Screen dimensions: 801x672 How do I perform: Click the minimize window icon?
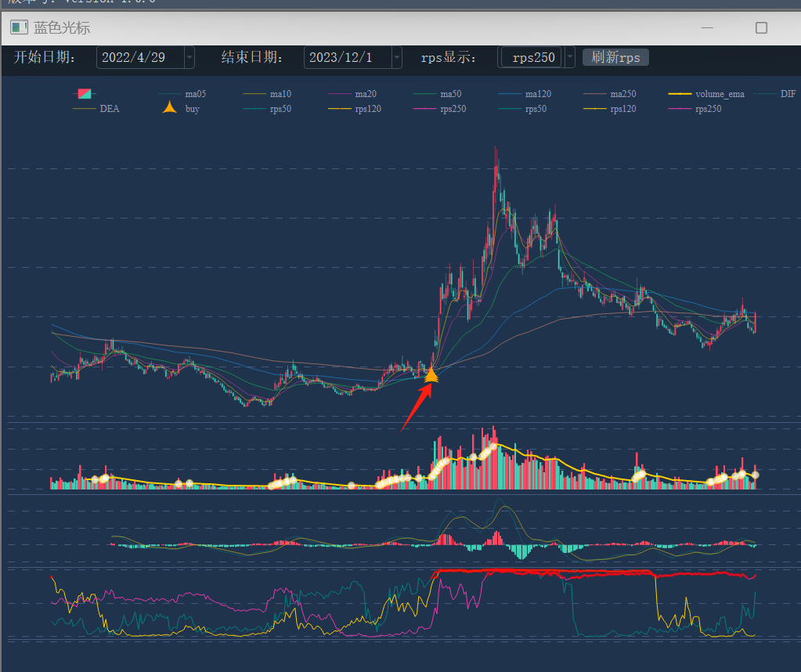707,28
